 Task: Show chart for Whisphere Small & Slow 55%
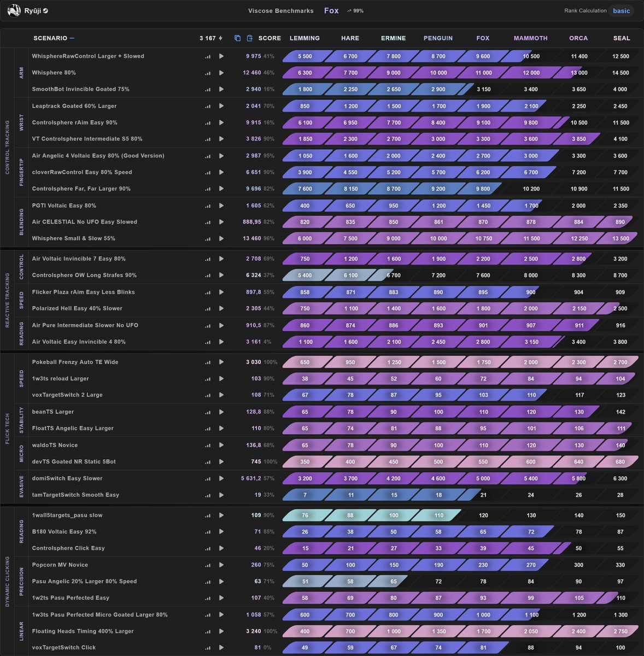pos(208,238)
